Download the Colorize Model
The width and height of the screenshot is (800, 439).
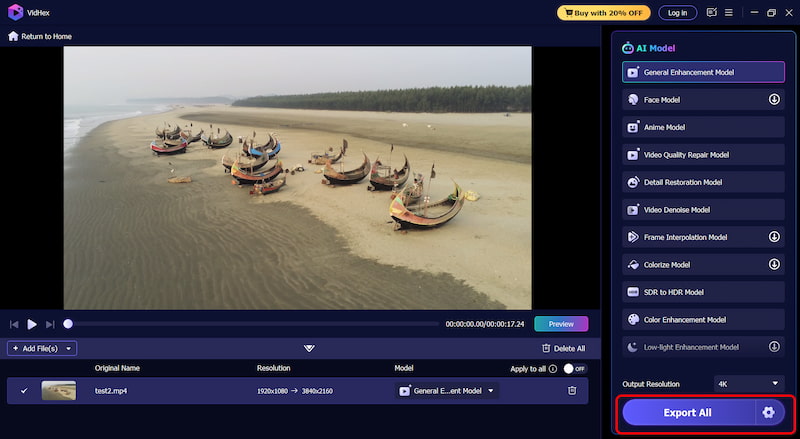(774, 264)
